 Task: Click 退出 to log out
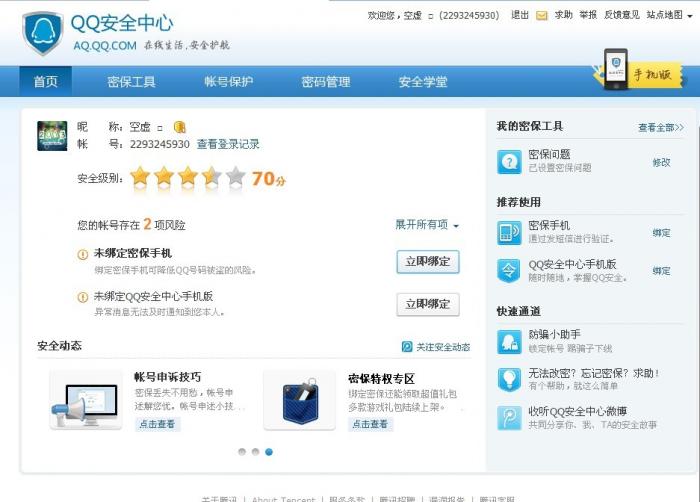520,15
